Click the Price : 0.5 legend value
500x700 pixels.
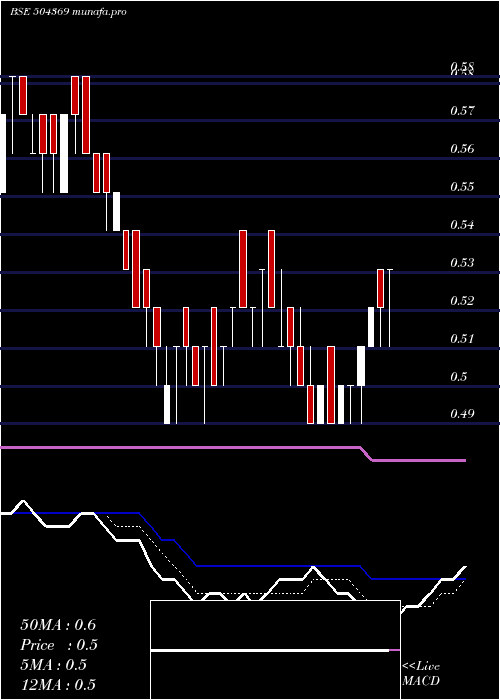(x=59, y=645)
